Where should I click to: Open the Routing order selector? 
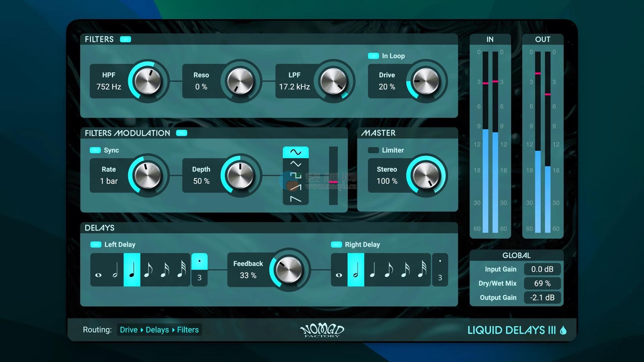[x=159, y=330]
